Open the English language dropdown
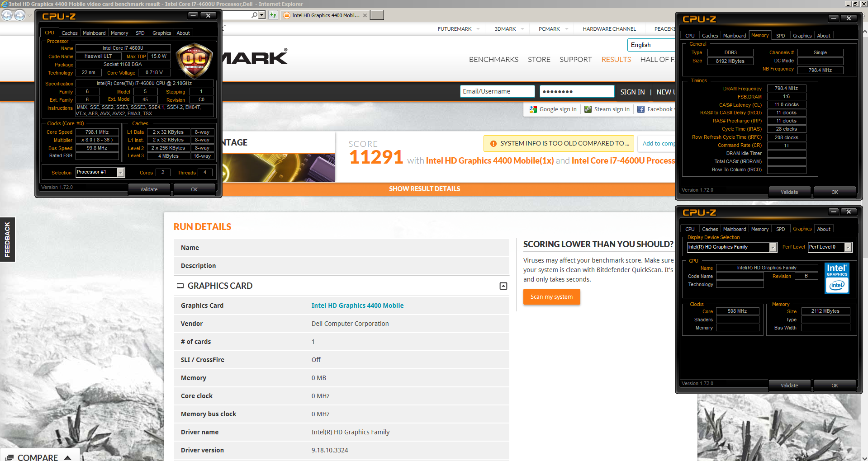The image size is (868, 461). click(x=651, y=45)
